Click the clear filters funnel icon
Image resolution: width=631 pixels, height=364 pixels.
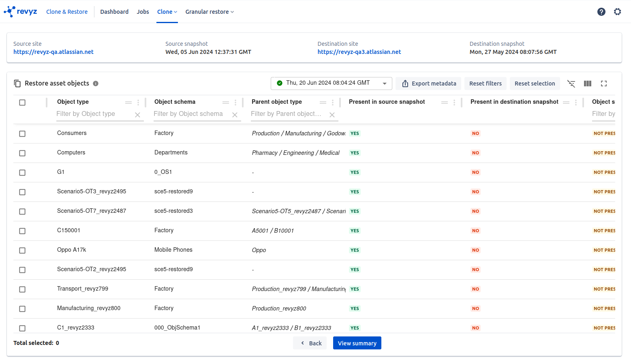coord(571,84)
